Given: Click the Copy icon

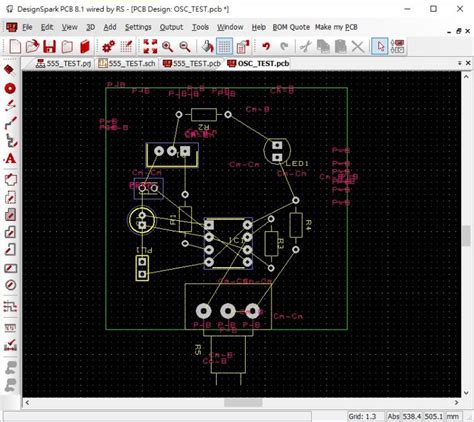Looking at the screenshot, I should [323, 47].
